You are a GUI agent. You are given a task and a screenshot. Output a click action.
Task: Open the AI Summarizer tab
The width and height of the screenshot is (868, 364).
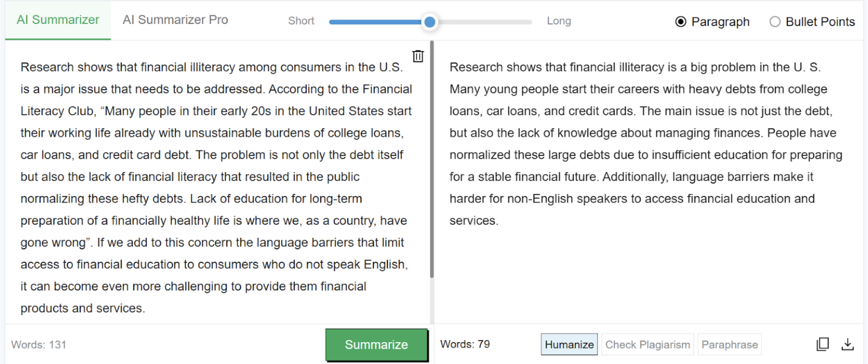click(x=58, y=20)
